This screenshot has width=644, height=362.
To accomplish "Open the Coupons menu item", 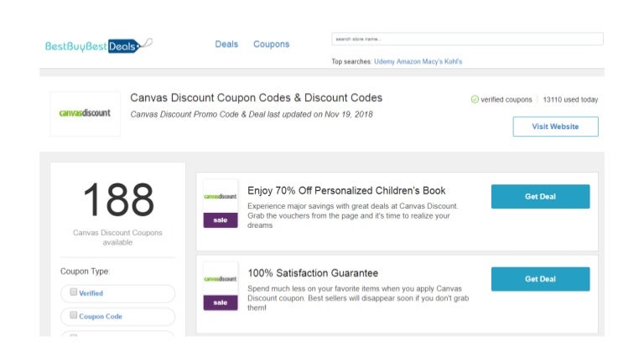I will (272, 44).
